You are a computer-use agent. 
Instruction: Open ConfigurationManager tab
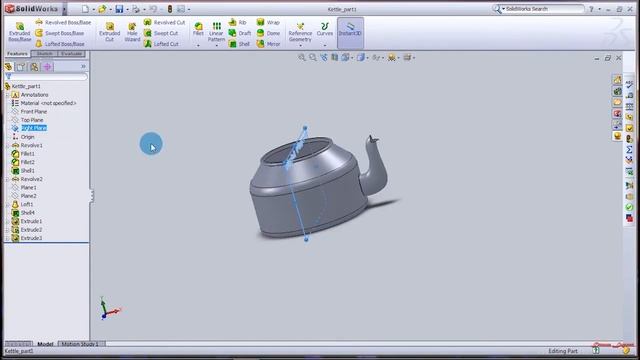tap(34, 67)
